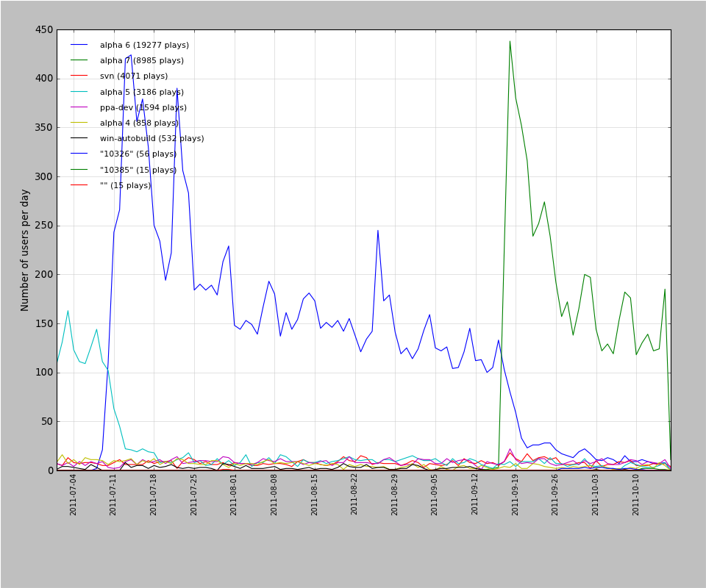
Task: Click the yellow line sample beside alpha 4
Action: pos(79,122)
